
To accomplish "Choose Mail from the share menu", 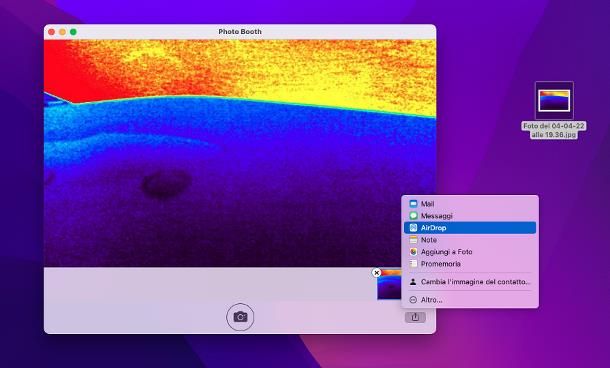I will [470, 204].
